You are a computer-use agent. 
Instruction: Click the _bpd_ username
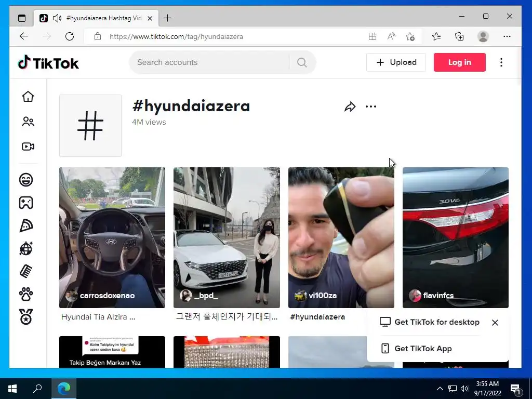click(x=206, y=296)
